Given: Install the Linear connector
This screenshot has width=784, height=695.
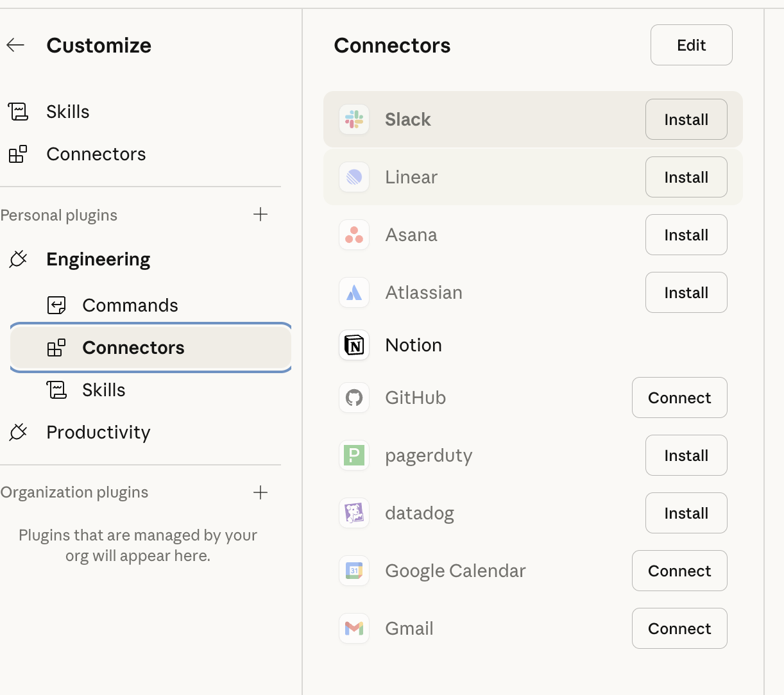Looking at the screenshot, I should 686,177.
